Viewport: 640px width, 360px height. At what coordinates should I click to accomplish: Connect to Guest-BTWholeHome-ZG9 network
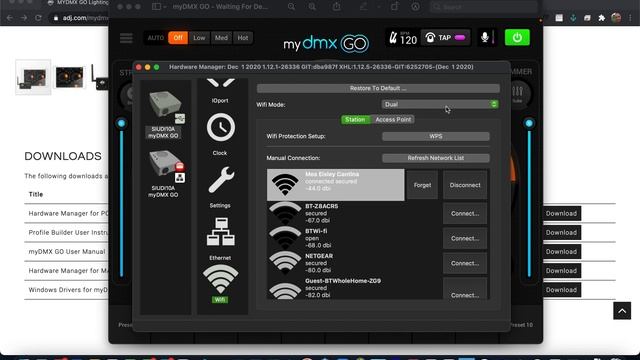[x=465, y=290]
